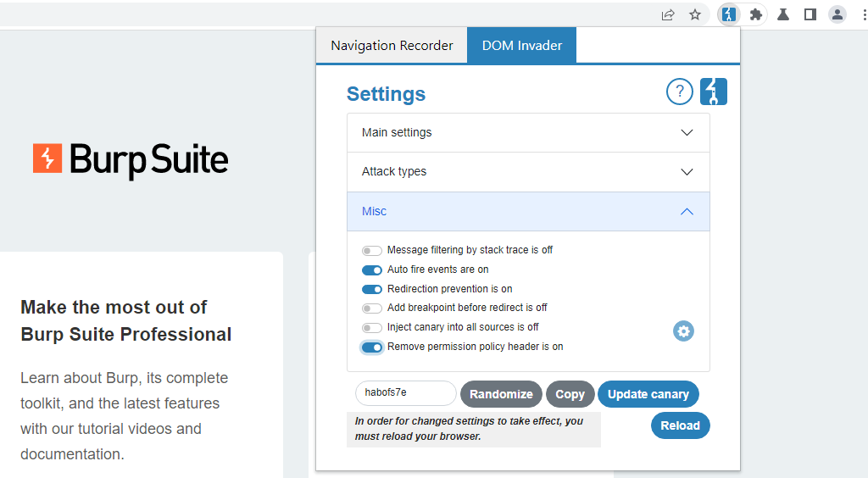Open the browser side panel icon
The image size is (868, 478).
coord(810,14)
